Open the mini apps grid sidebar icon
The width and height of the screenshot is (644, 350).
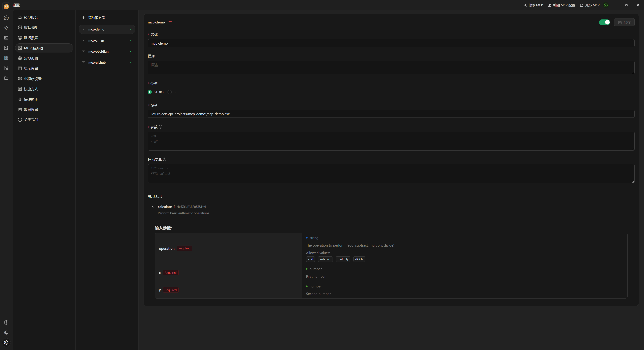[x=6, y=58]
